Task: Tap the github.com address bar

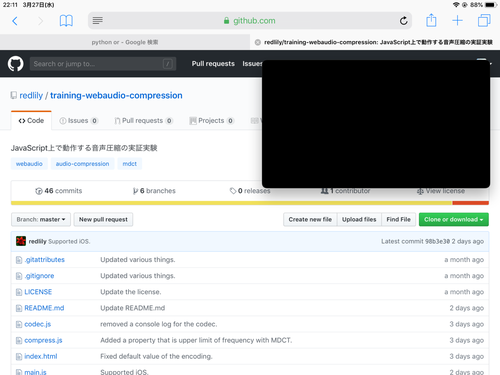Action: [x=250, y=21]
